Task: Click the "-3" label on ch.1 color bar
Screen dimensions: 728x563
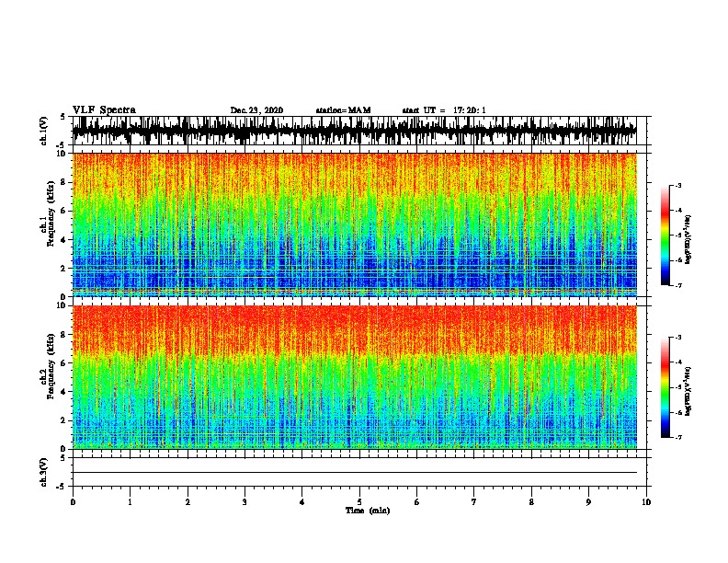Action: coord(678,185)
